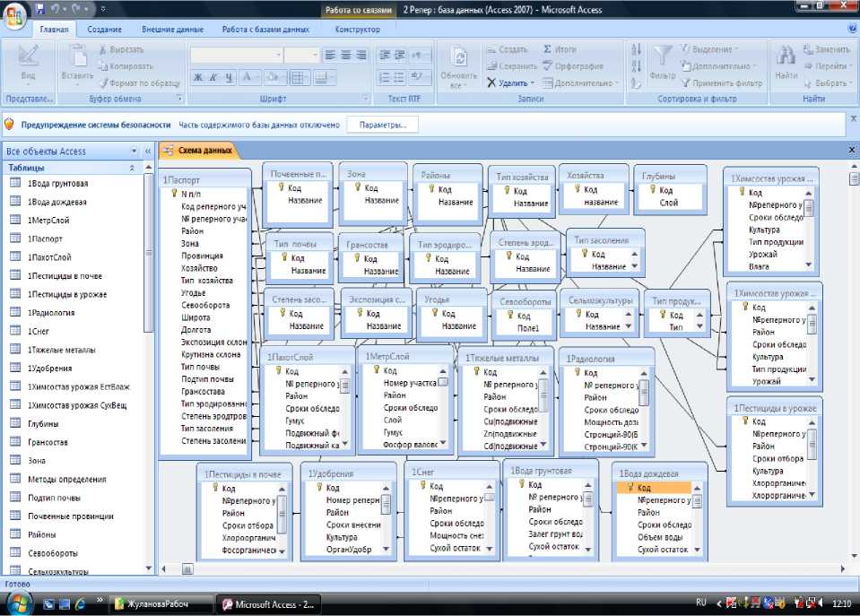Click Internet Explorer icon in taskbar
Screen dimensions: 860x616
click(x=80, y=603)
